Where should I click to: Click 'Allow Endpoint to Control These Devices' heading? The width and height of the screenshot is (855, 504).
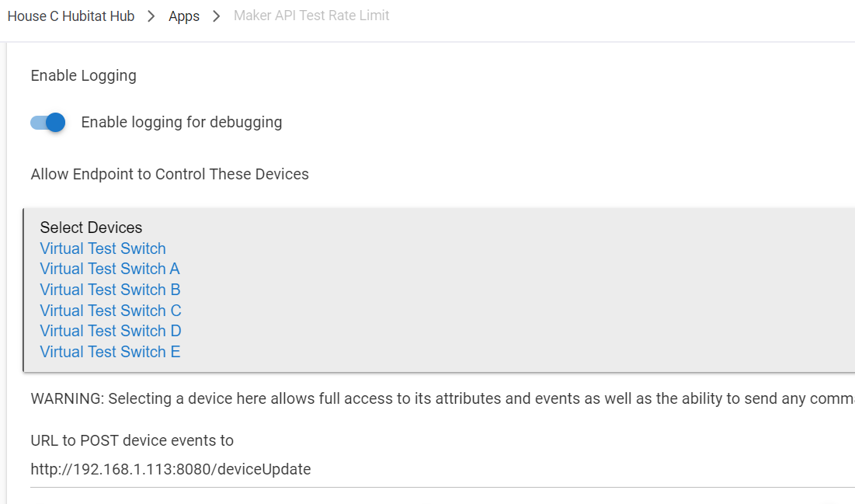tap(169, 174)
